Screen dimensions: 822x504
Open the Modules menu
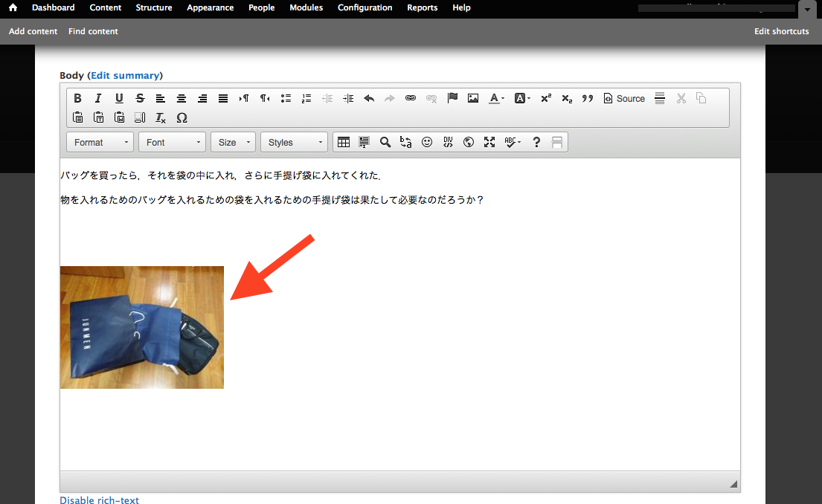306,8
